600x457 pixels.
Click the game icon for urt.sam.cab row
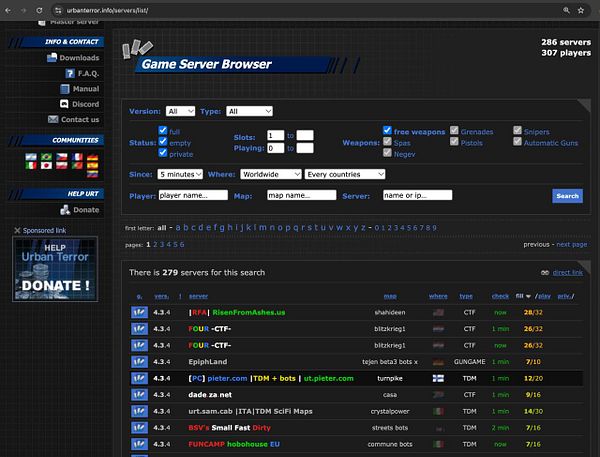pos(139,411)
